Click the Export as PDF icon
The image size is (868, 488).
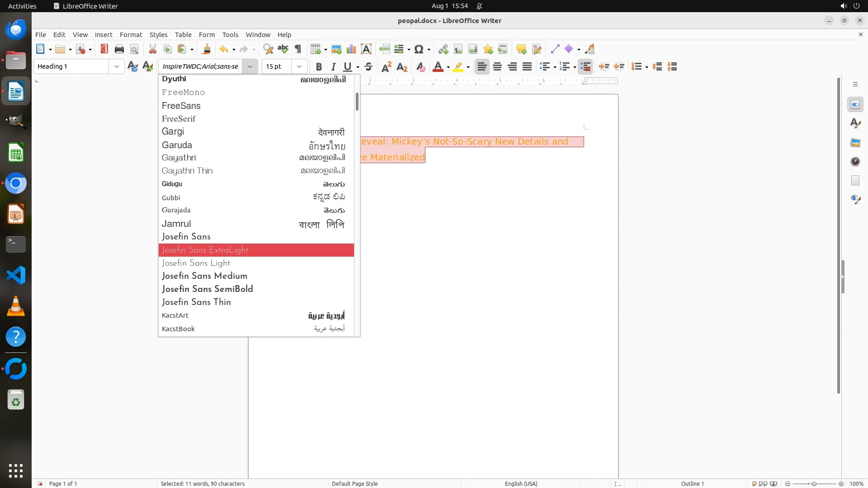click(104, 49)
